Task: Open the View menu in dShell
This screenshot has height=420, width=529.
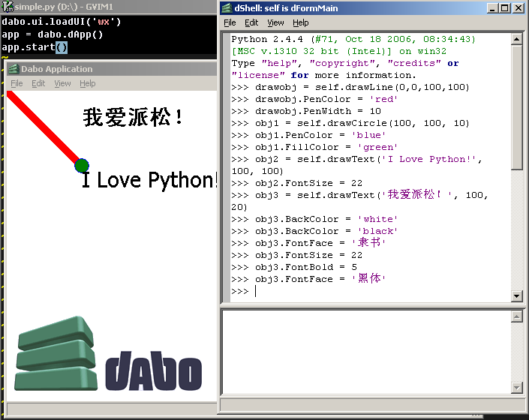Action: [x=275, y=23]
